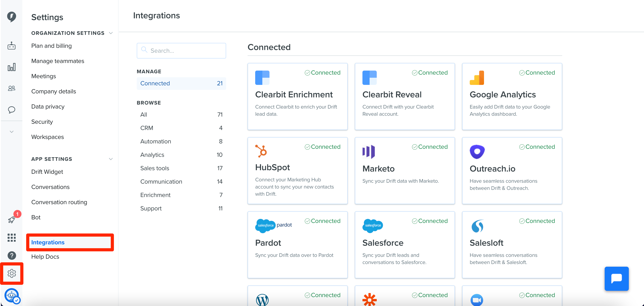Open the blue Drift chat widget

pos(617,279)
